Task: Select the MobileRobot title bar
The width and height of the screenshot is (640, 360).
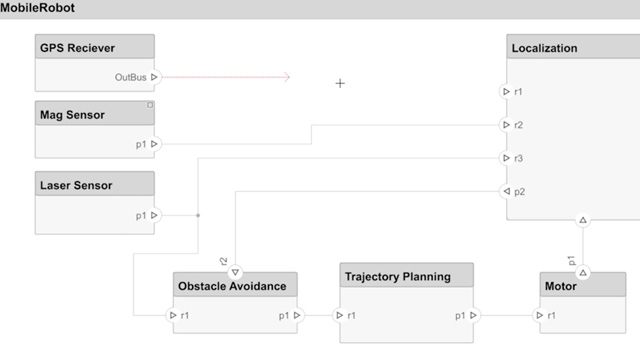Action: (320, 9)
